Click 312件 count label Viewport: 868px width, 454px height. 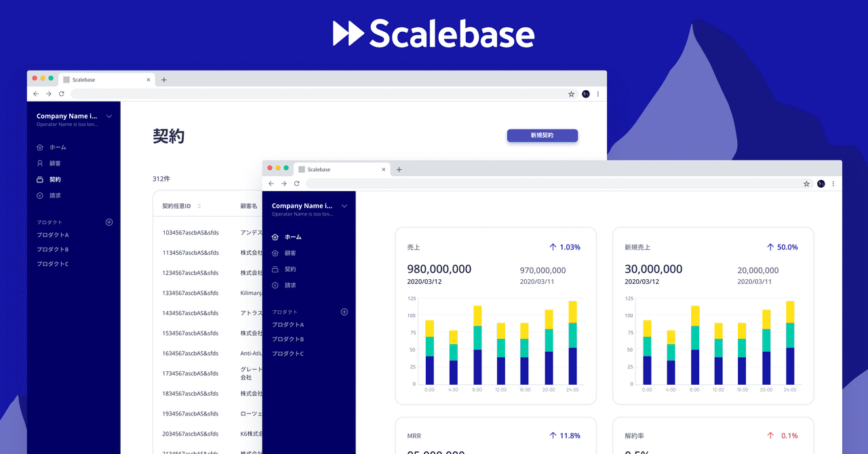(x=161, y=179)
